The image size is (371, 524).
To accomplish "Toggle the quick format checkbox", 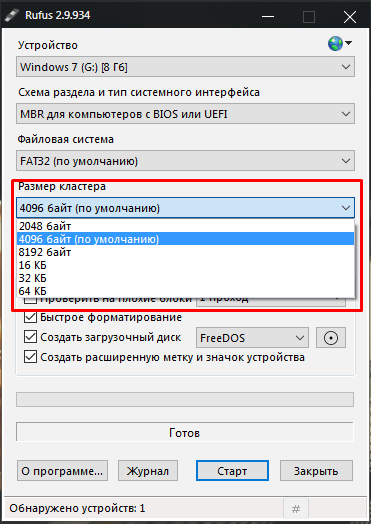I will pyautogui.click(x=30, y=317).
